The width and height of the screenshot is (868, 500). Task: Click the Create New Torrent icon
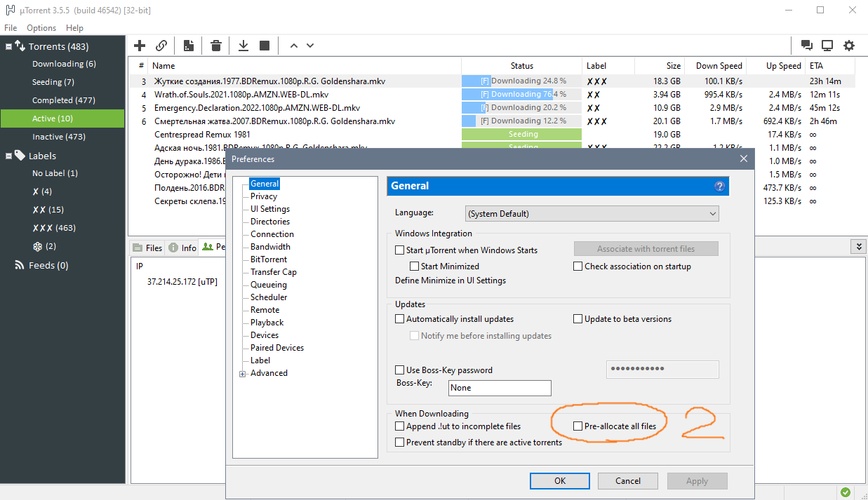click(x=189, y=46)
